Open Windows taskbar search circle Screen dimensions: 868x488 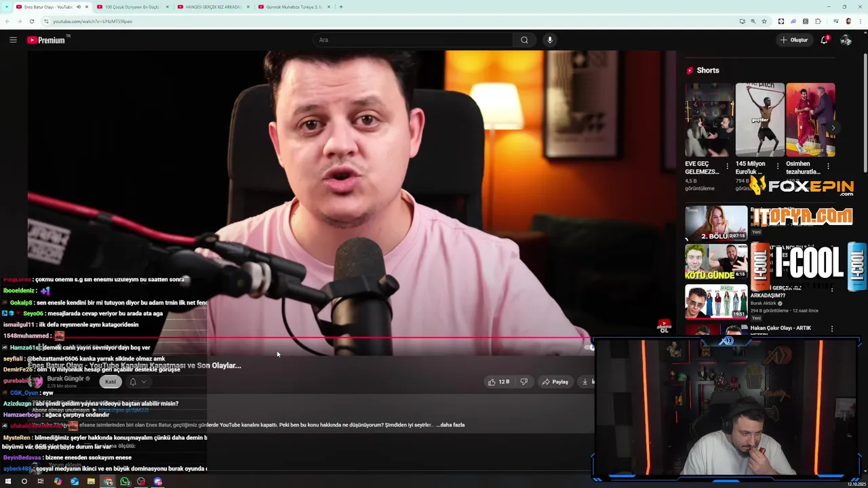coord(24,482)
